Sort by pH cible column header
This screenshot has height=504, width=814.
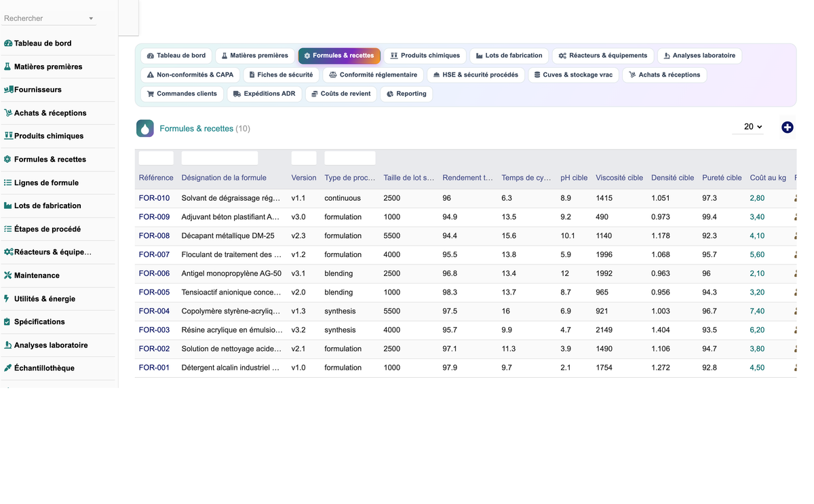574,178
